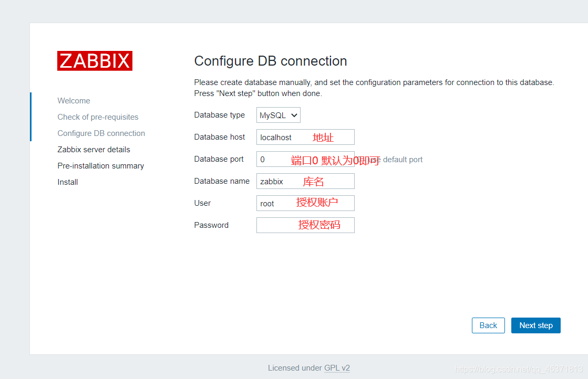
Task: Click the Database host localhost field
Action: click(305, 137)
